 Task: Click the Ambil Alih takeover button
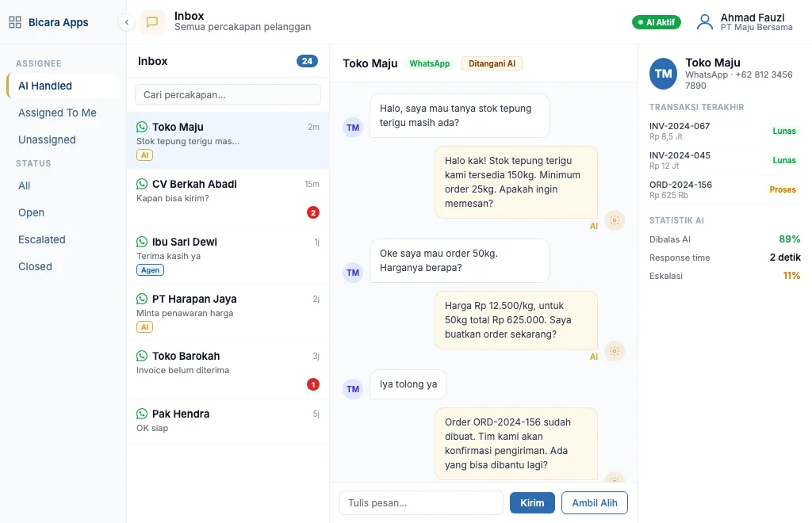(x=595, y=503)
